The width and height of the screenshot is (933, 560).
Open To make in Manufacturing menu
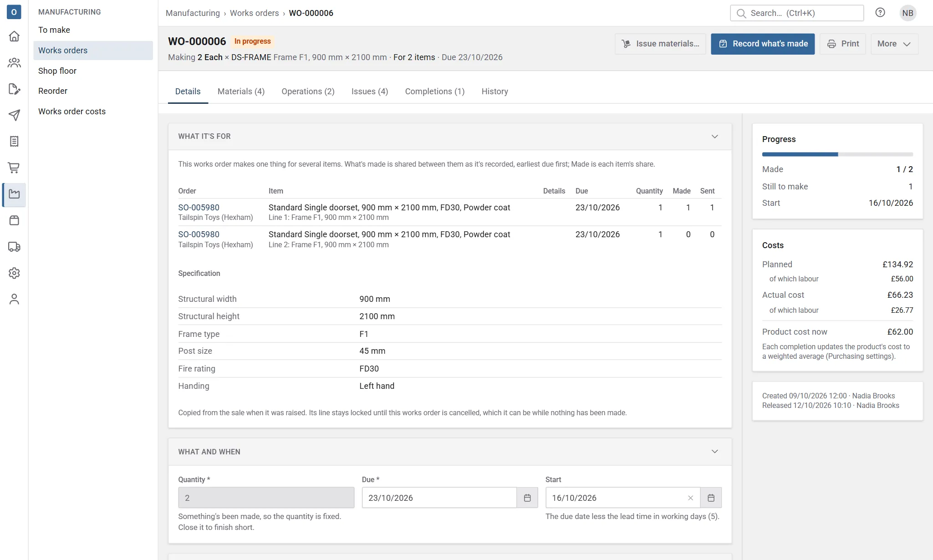click(x=93, y=30)
